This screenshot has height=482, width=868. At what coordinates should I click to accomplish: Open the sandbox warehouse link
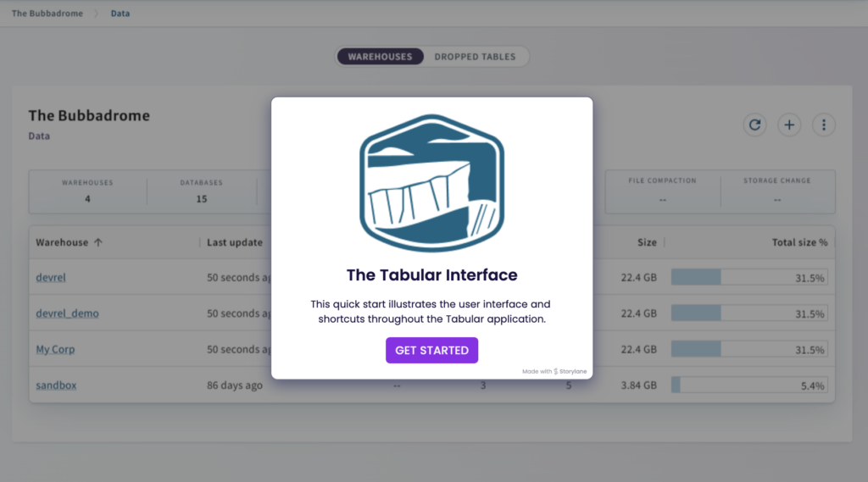pos(56,385)
